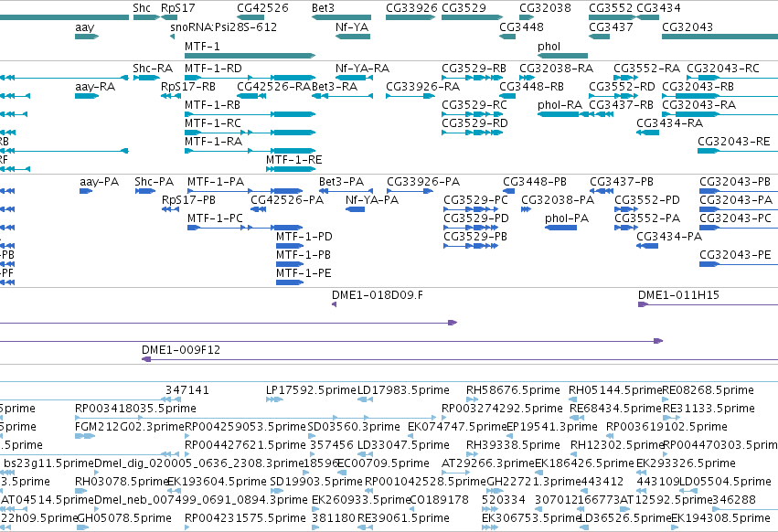Open the CG3437 gene label
The width and height of the screenshot is (778, 532).
click(611, 27)
